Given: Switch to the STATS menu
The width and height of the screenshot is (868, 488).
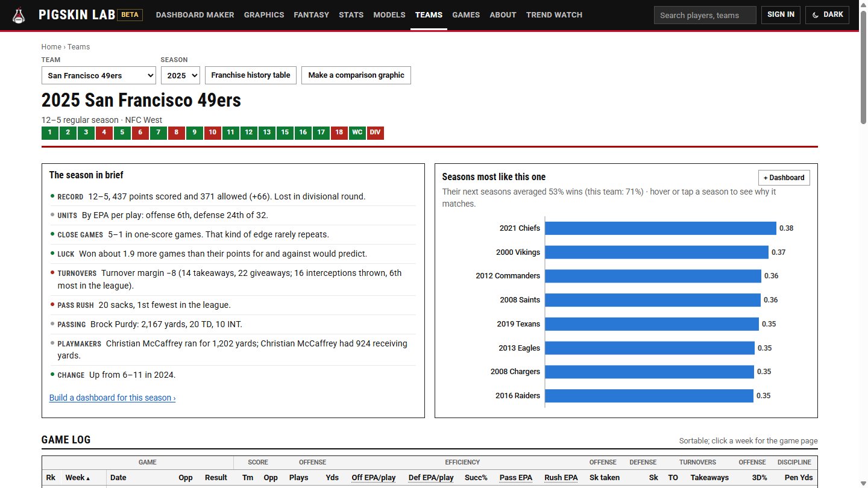Looking at the screenshot, I should point(351,15).
